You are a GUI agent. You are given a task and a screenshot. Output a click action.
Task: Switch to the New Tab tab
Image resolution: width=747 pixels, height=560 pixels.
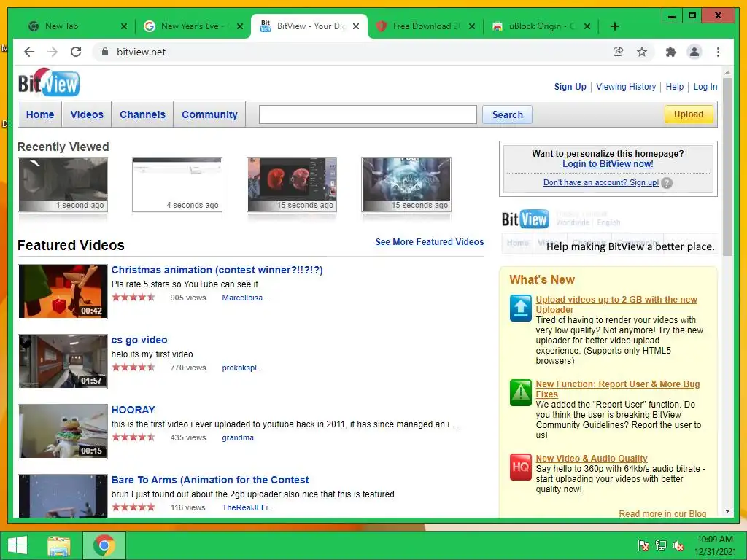[x=71, y=26]
